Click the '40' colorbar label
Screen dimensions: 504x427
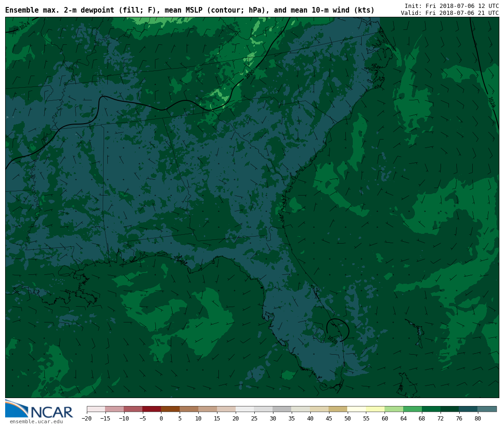click(310, 418)
